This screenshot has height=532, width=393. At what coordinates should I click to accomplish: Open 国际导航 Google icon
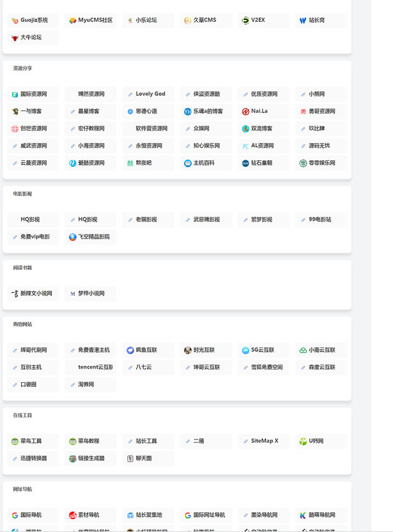[15, 516]
